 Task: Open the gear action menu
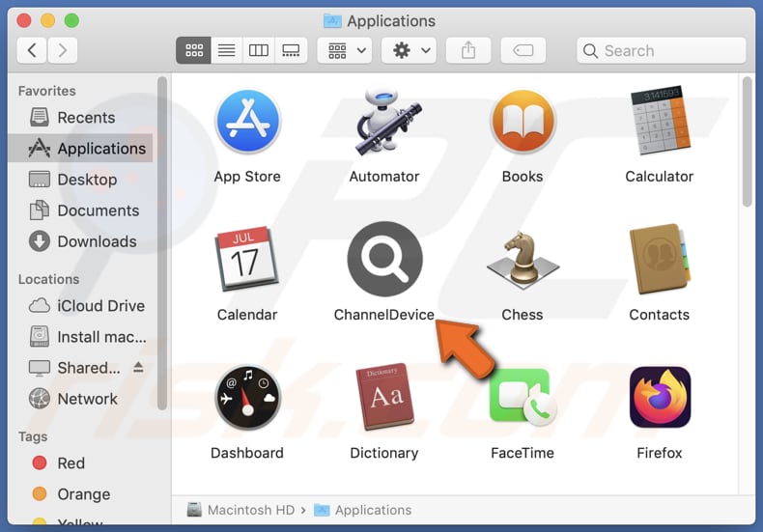pyautogui.click(x=409, y=50)
